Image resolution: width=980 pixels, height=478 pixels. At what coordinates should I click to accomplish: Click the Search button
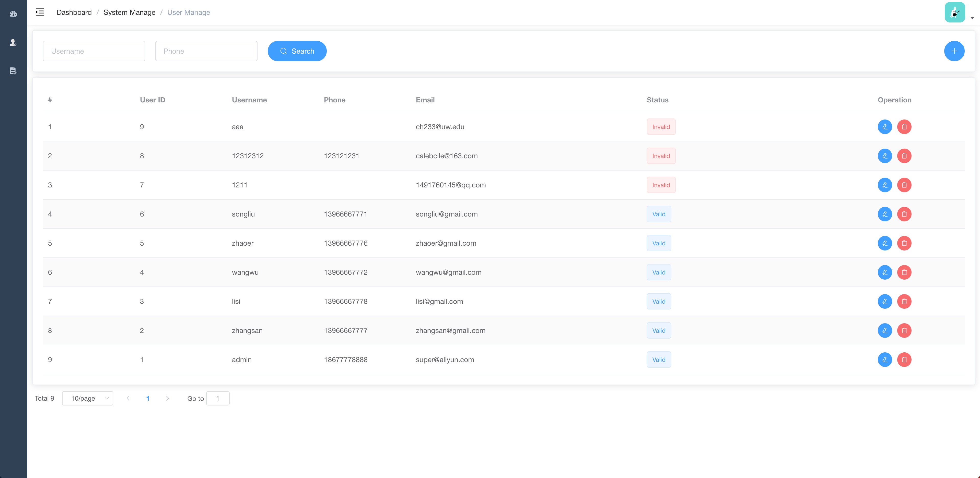click(x=297, y=51)
